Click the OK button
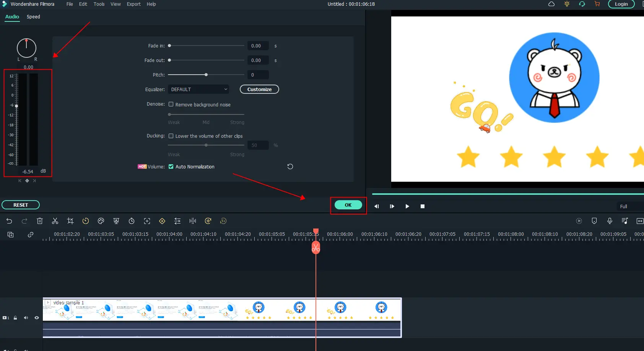Viewport: 644px width, 351px height. [x=348, y=205]
